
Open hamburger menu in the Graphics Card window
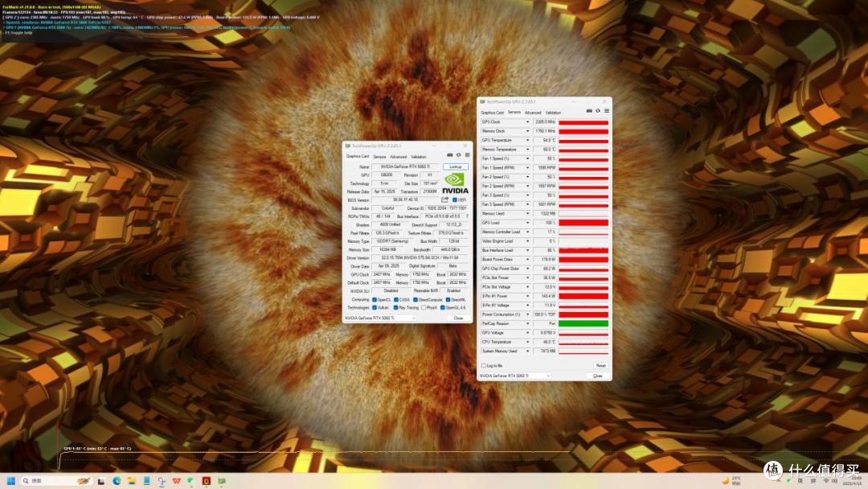pos(467,155)
